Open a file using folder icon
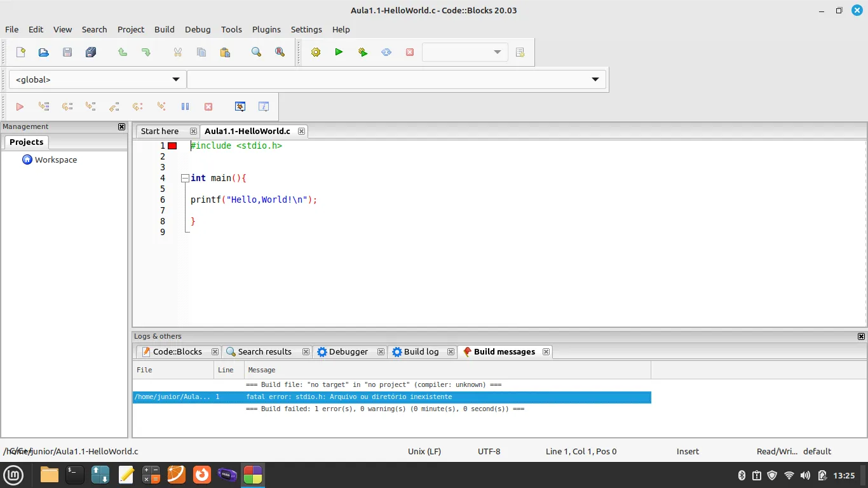This screenshot has height=488, width=868. 44,52
